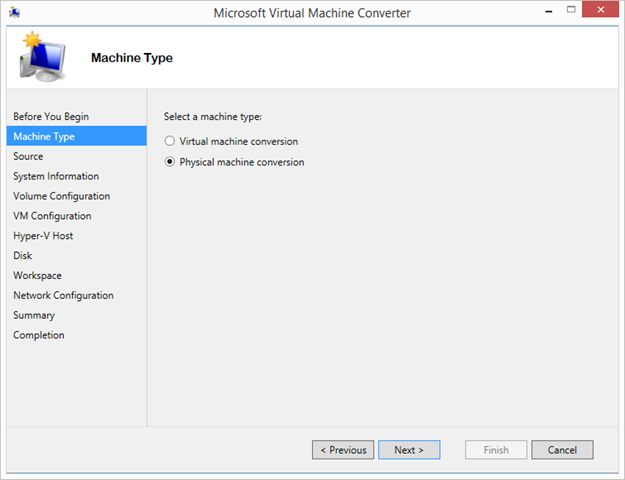Click the Cancel button
The height and width of the screenshot is (480, 625).
coord(562,450)
